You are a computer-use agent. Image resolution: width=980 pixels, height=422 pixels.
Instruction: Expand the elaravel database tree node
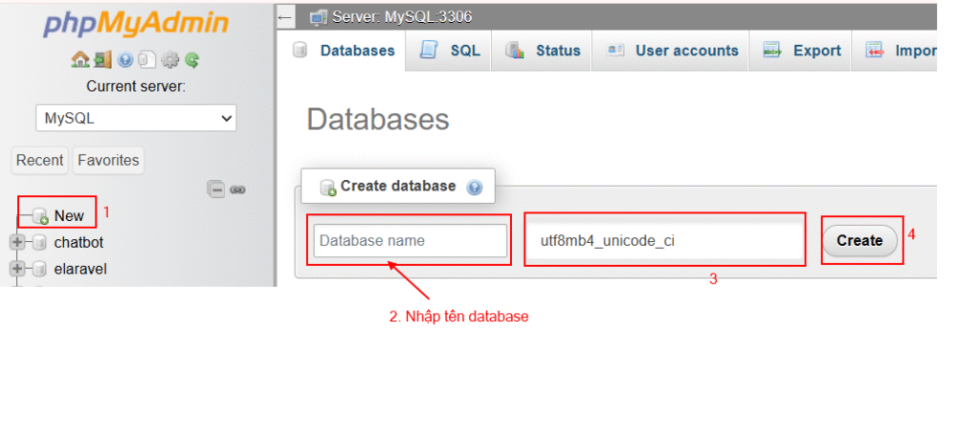tap(17, 270)
